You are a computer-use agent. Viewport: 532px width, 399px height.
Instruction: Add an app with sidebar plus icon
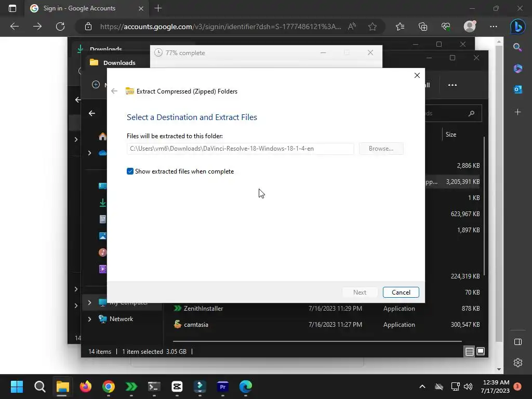click(x=518, y=112)
